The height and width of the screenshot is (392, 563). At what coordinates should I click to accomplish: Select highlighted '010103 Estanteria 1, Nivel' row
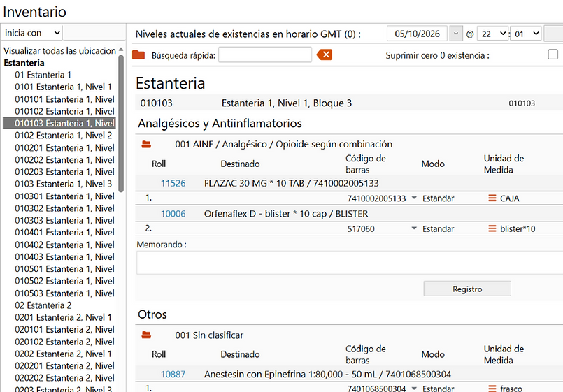tap(59, 123)
